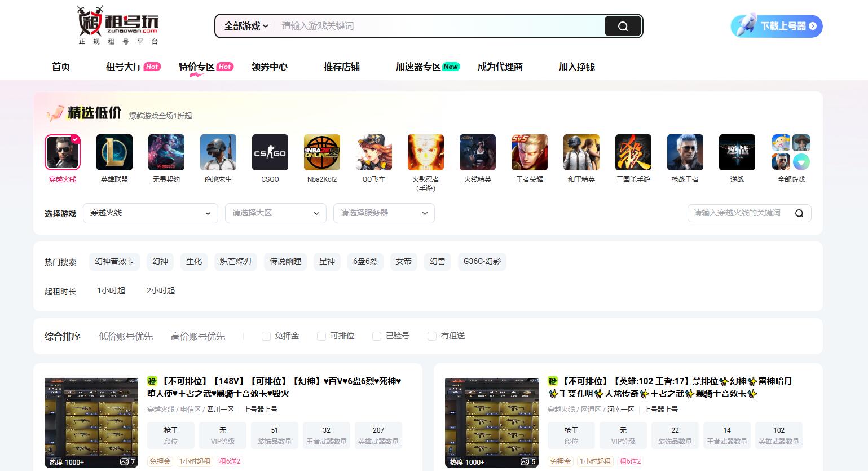Click the G36C-幻影 hot search tag
868x471 pixels.
coord(482,262)
